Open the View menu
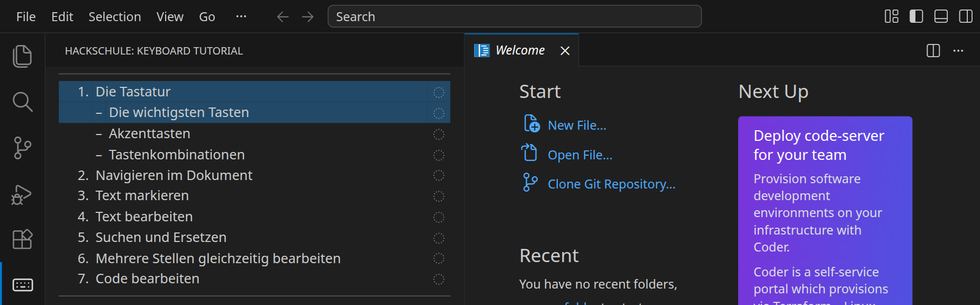 click(x=170, y=17)
